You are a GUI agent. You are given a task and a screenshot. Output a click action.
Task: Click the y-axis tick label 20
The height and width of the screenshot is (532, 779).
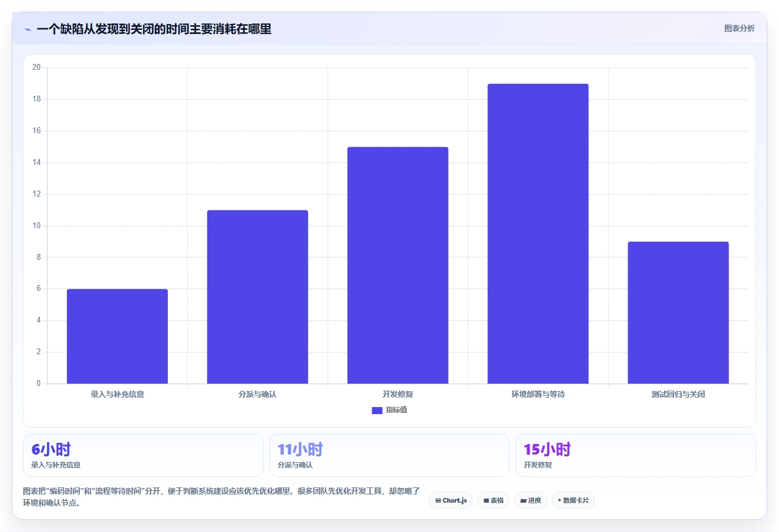point(36,67)
